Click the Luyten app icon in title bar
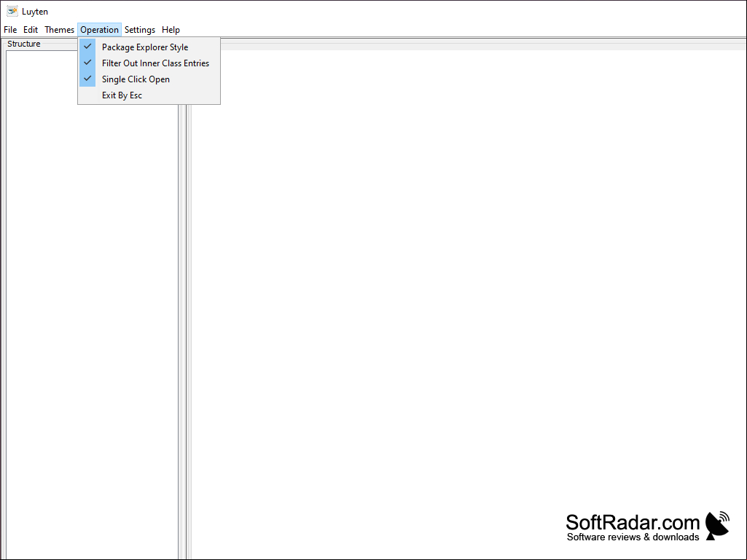 click(12, 11)
